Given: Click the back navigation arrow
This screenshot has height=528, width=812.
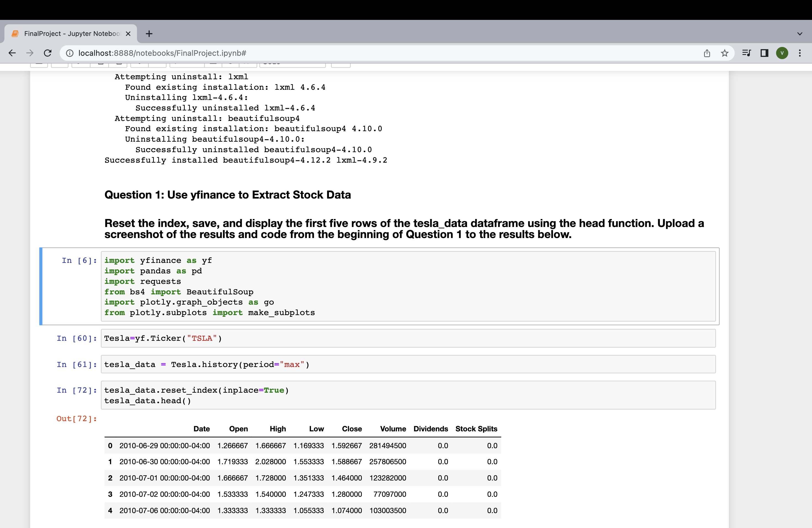Looking at the screenshot, I should (12, 53).
